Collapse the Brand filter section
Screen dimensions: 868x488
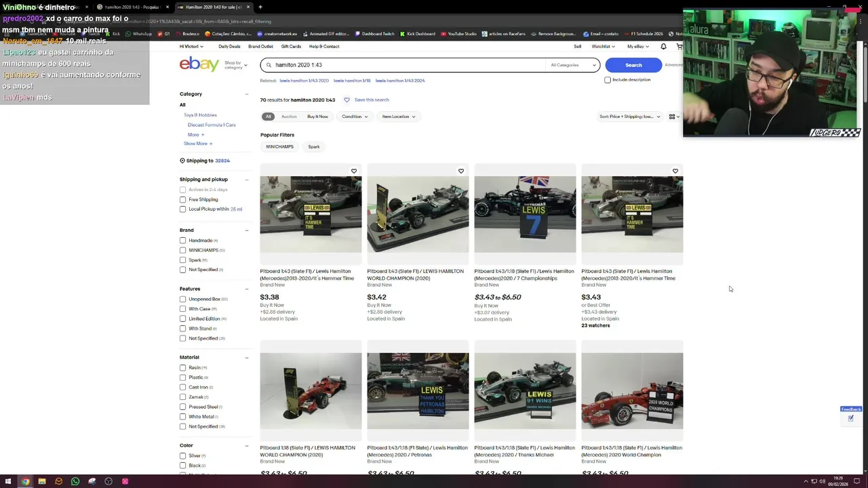coord(246,230)
